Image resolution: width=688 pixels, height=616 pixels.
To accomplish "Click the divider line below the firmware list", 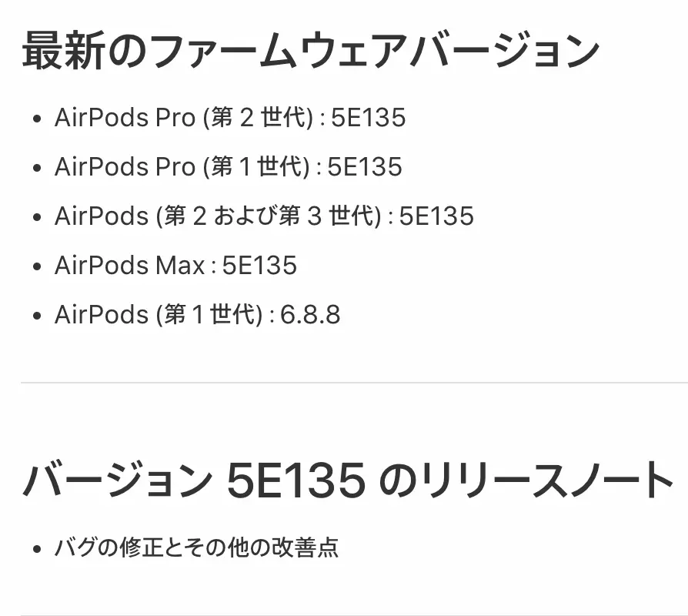I will click(354, 383).
